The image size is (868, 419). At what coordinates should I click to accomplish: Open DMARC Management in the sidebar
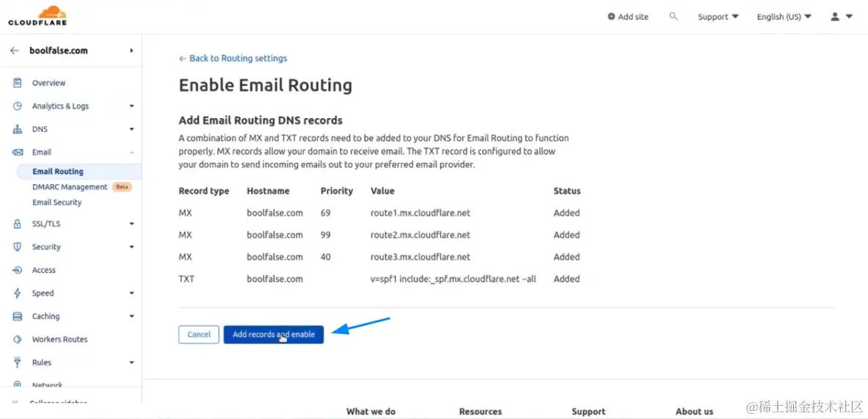click(x=70, y=187)
